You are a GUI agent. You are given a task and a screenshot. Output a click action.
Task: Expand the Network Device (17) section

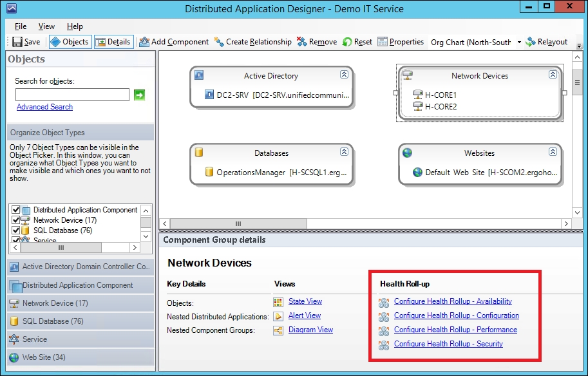(81, 303)
